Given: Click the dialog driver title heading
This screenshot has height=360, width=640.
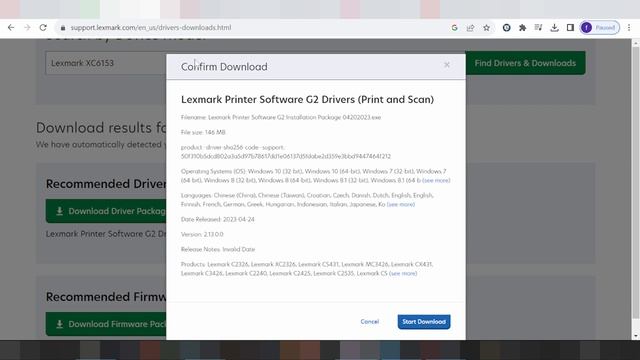Looking at the screenshot, I should pyautogui.click(x=307, y=100).
